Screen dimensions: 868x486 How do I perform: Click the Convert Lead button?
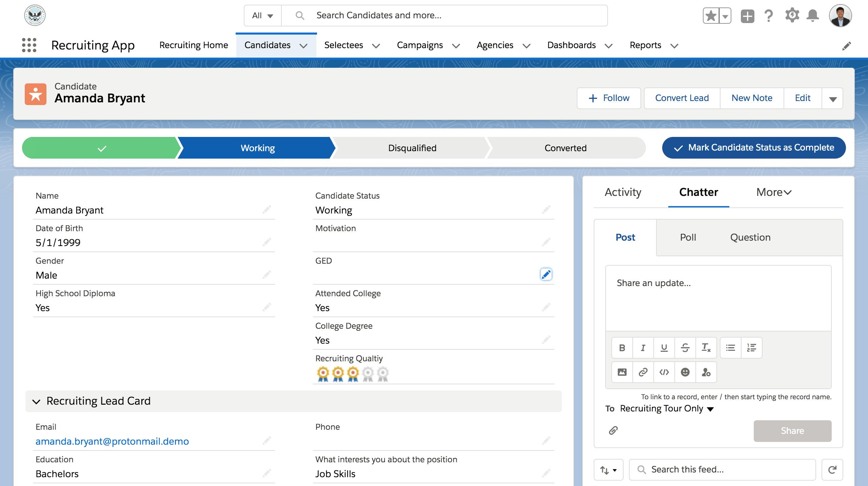[682, 97]
